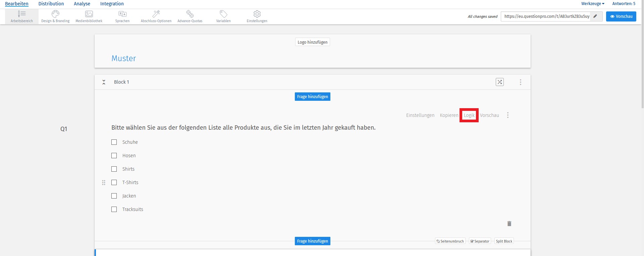Collapse Block 1 with the chevron

104,82
